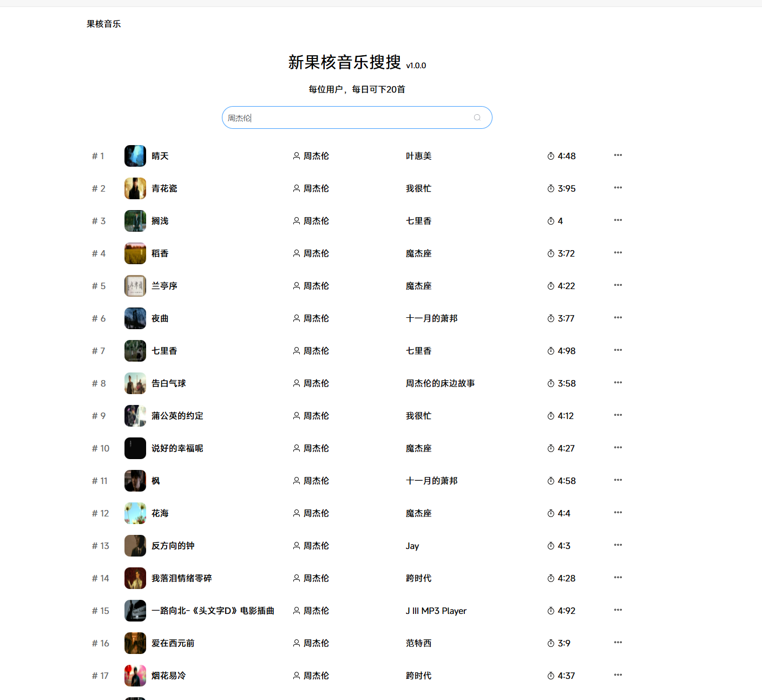Screen dimensions: 762x700
Task: Open the ellipsis menu for 花海
Action: (x=618, y=513)
